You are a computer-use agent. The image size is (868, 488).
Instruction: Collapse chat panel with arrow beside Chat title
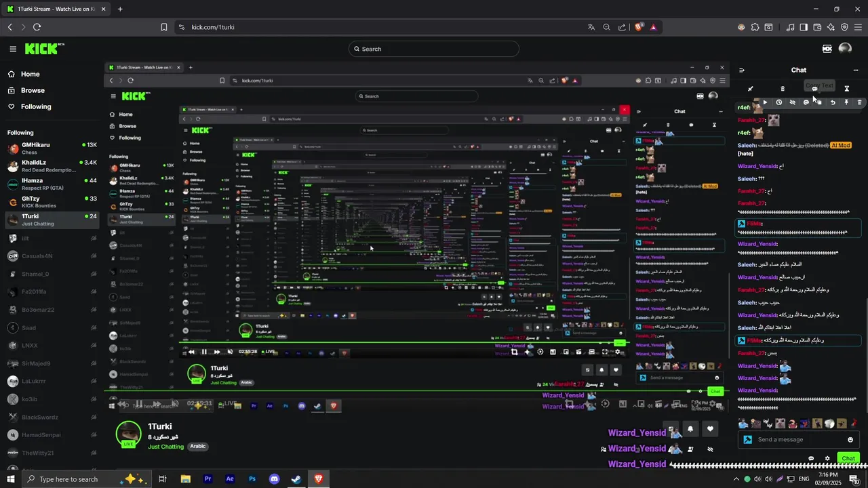point(742,70)
